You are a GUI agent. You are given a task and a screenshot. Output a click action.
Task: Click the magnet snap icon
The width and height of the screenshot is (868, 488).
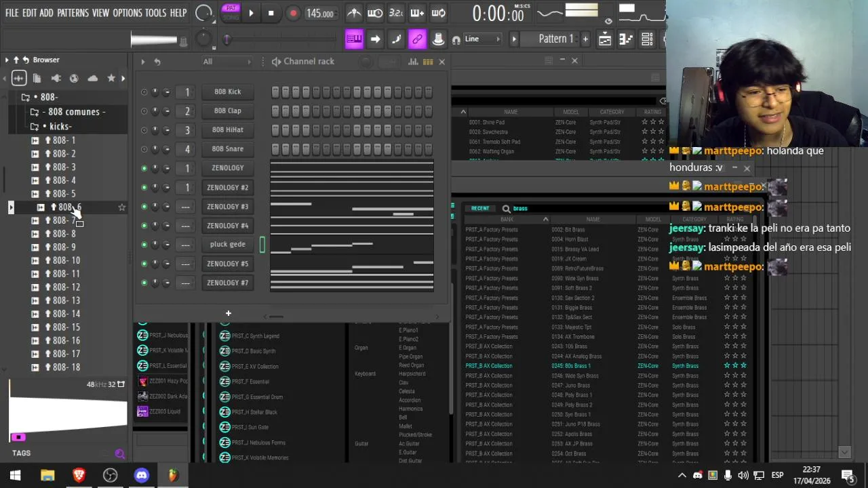(x=456, y=39)
